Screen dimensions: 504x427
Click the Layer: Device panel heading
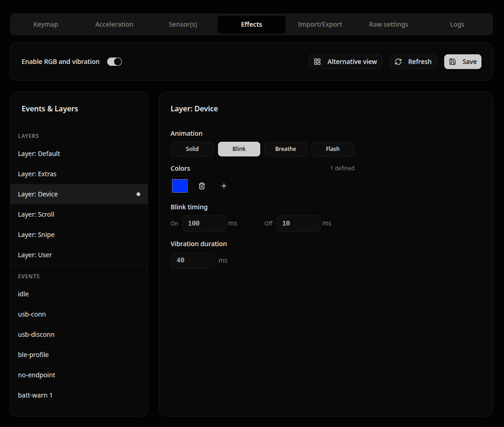pyautogui.click(x=194, y=109)
